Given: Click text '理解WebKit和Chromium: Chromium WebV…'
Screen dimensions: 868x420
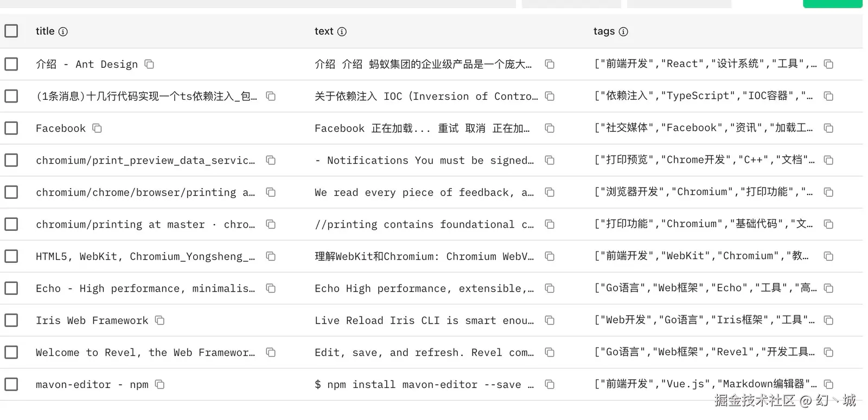Looking at the screenshot, I should coord(424,256).
